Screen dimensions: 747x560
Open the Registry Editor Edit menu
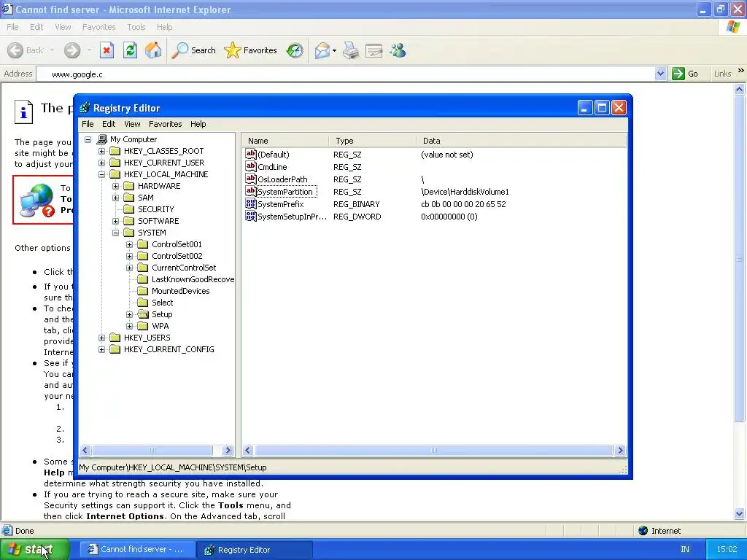[109, 124]
